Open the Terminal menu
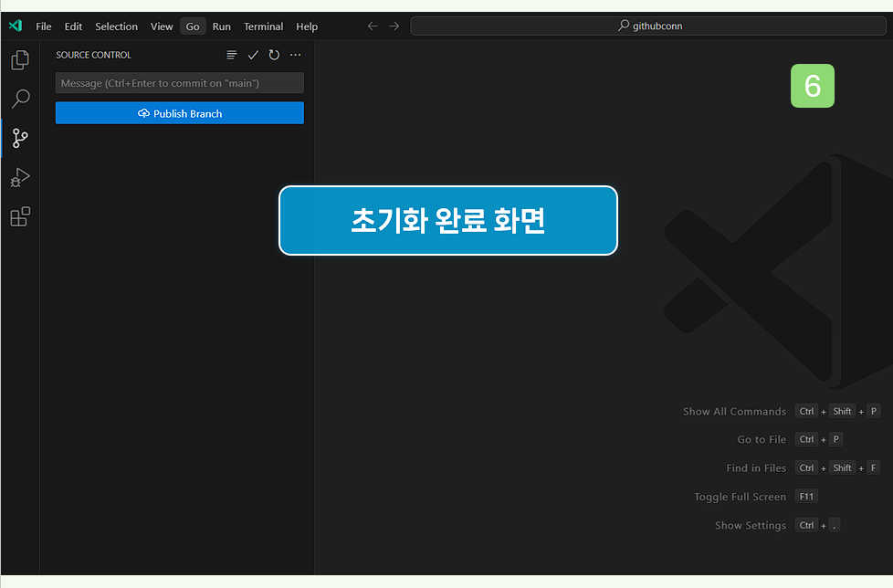893x588 pixels. pyautogui.click(x=263, y=26)
